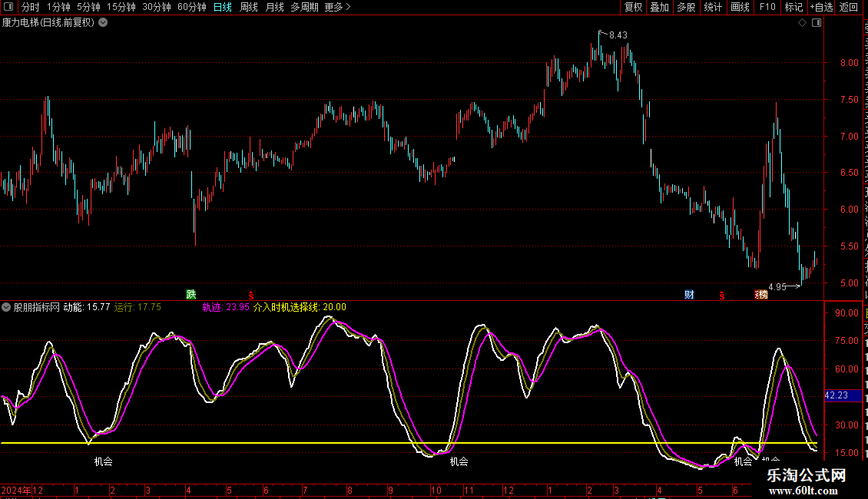Screen dimensions: 868x499
Task: Click the 2024年 date label on time axis
Action: 16,490
